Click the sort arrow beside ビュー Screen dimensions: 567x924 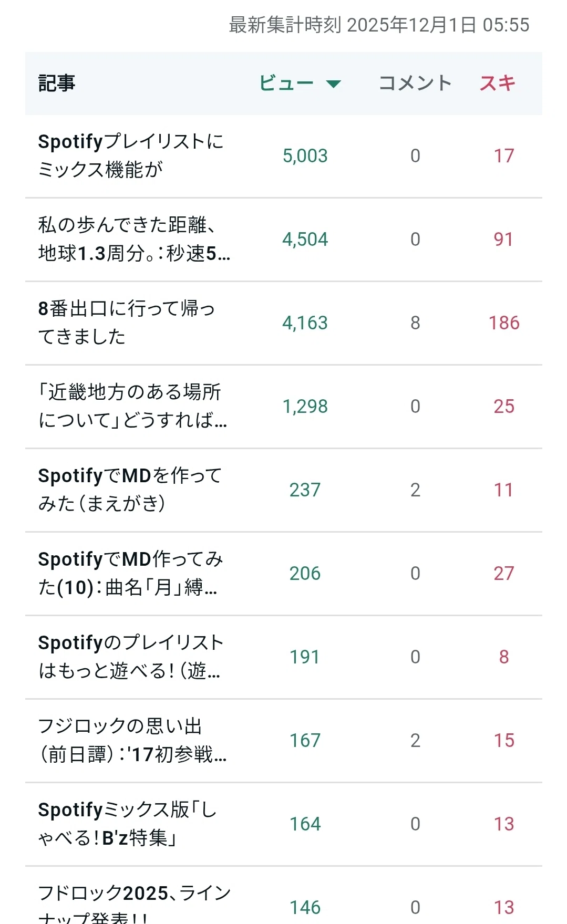pos(333,84)
